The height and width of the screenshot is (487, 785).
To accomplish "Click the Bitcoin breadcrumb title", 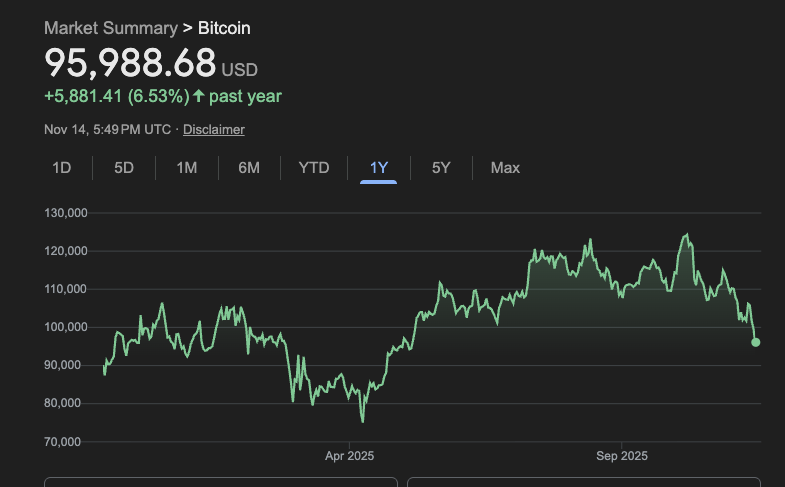I will 224,28.
